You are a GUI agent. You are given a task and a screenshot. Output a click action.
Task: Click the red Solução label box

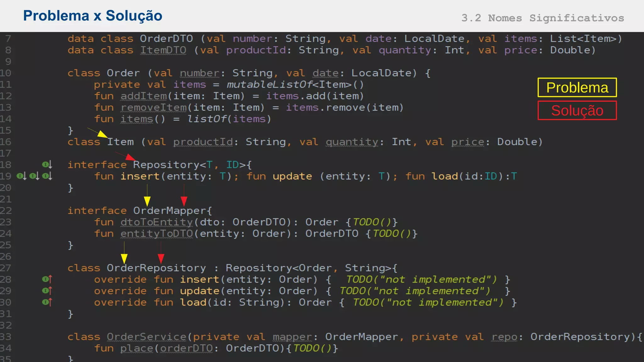pos(577,111)
